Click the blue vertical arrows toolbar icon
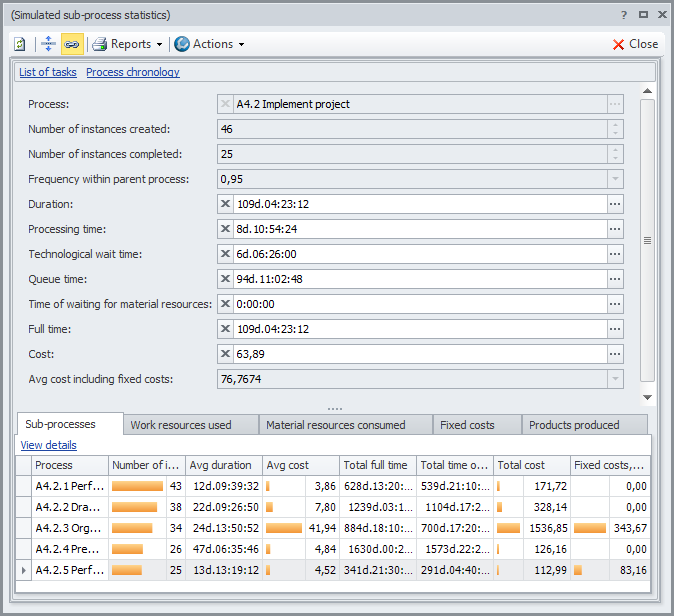674x616 pixels. tap(48, 44)
